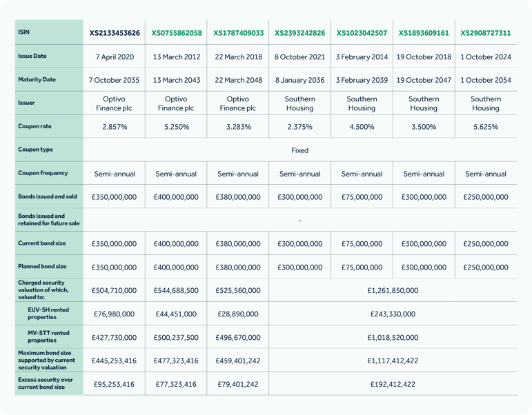This screenshot has width=532, height=415.
Task: Open the XS1787409033 ISIN link
Action: (x=238, y=33)
